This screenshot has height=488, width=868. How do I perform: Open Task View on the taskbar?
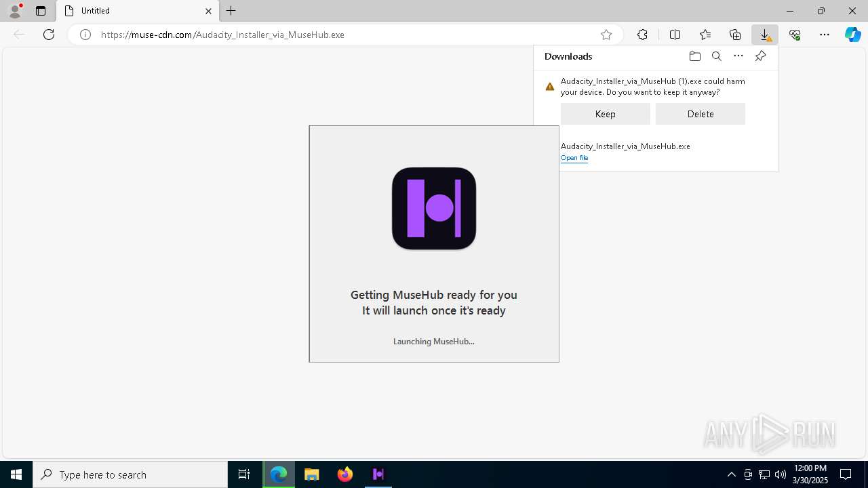click(x=244, y=474)
